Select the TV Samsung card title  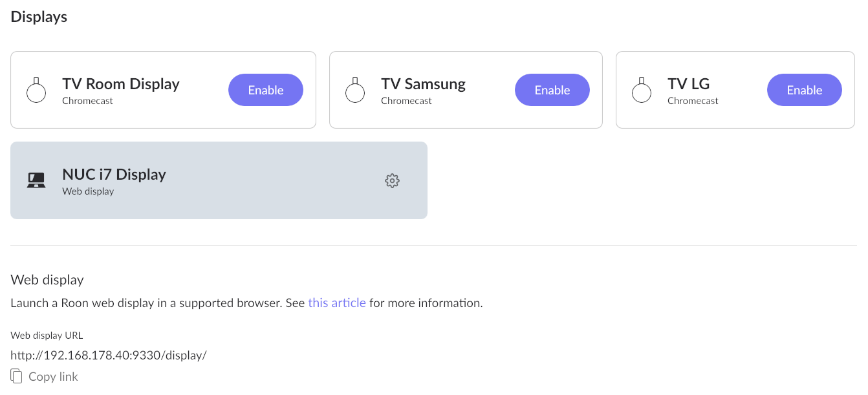coord(423,84)
